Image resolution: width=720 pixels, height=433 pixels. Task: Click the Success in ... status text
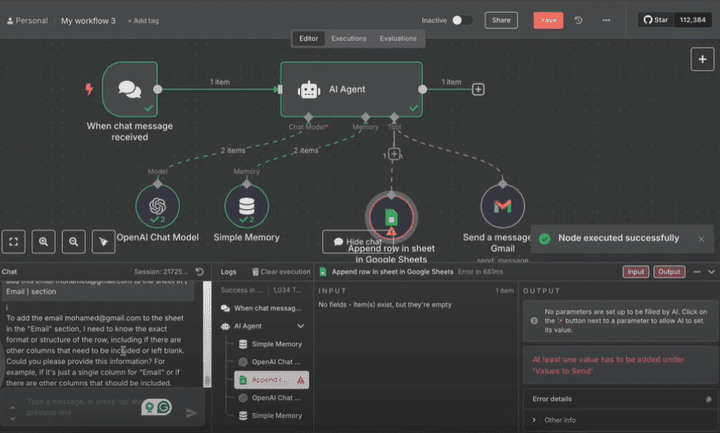coord(242,290)
